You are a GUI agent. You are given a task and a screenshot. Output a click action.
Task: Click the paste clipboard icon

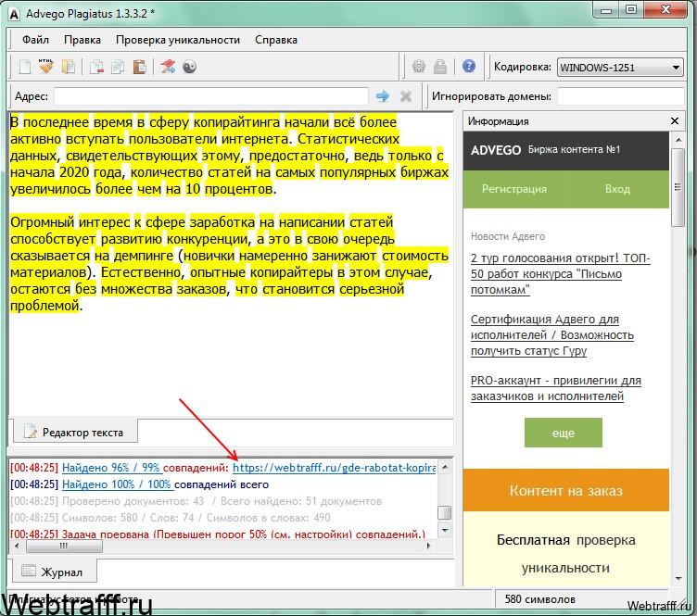tap(140, 67)
